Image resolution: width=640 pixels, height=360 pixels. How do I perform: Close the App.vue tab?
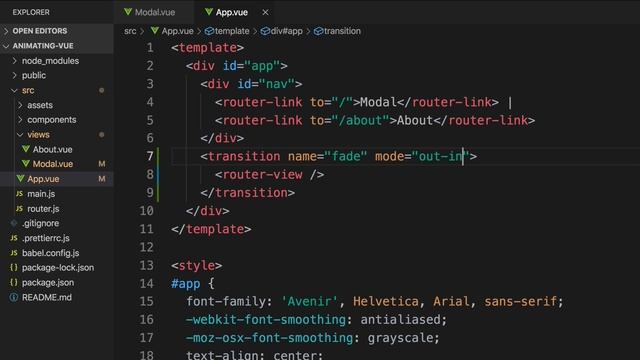pyautogui.click(x=265, y=12)
